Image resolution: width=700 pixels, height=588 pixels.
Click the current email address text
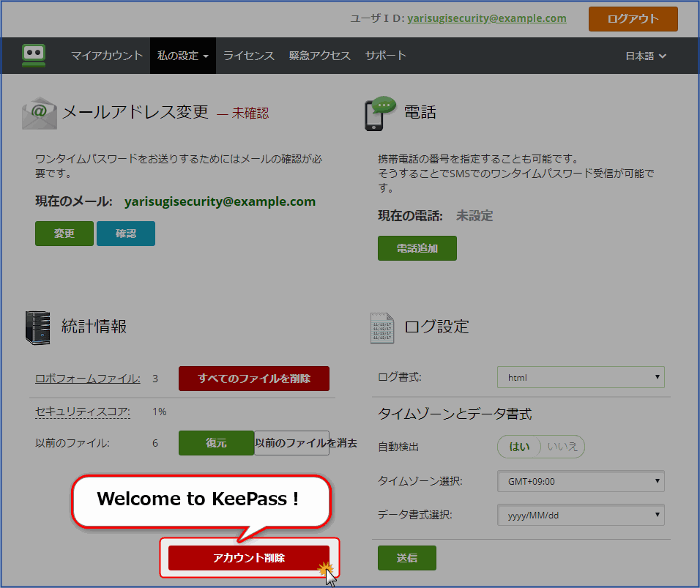220,202
